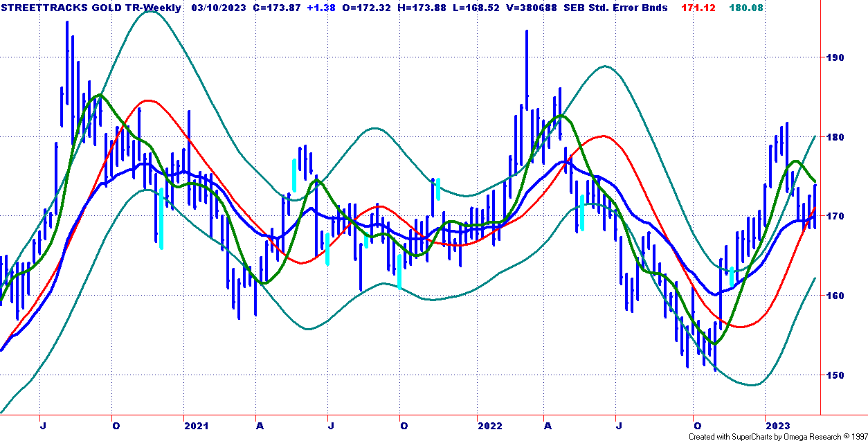Select the date 03/10/2023 in the header
This screenshot has height=441, width=868.
219,8
